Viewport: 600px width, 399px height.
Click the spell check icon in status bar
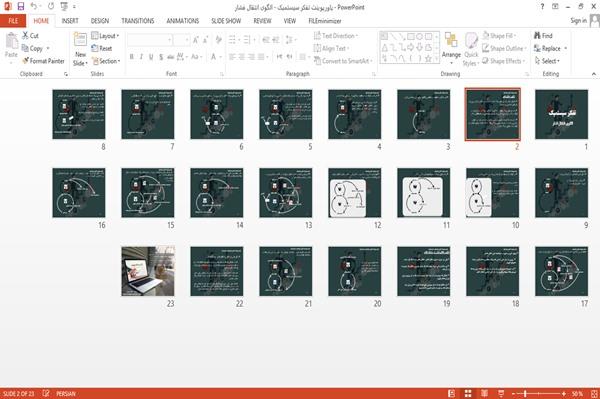tap(46, 394)
